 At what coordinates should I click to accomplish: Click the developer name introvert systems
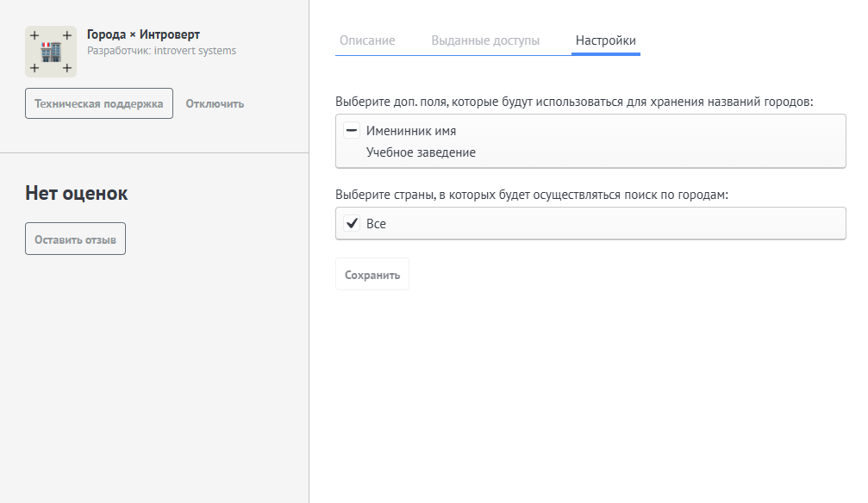pyautogui.click(x=195, y=50)
